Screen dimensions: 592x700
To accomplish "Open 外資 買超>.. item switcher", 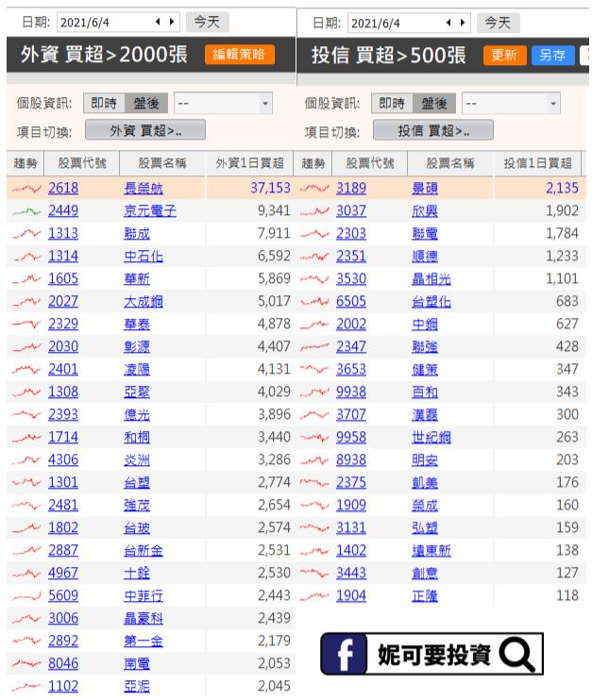I will tap(145, 130).
